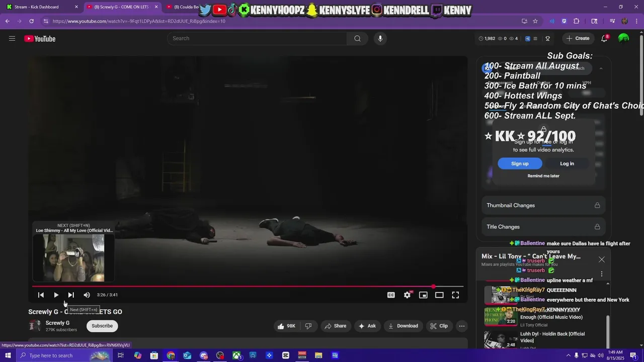
Task: Open Task View on taskbar
Action: click(x=121, y=355)
